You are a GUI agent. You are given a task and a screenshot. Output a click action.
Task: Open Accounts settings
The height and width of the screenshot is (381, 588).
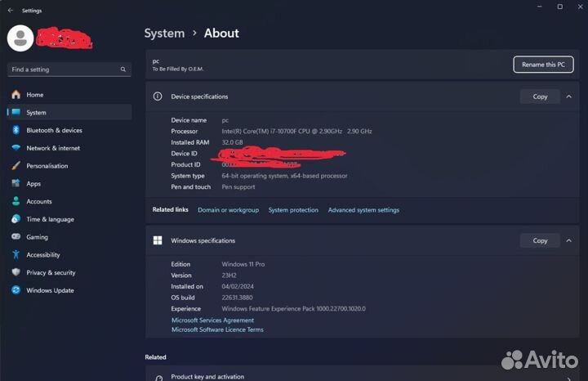point(69,201)
